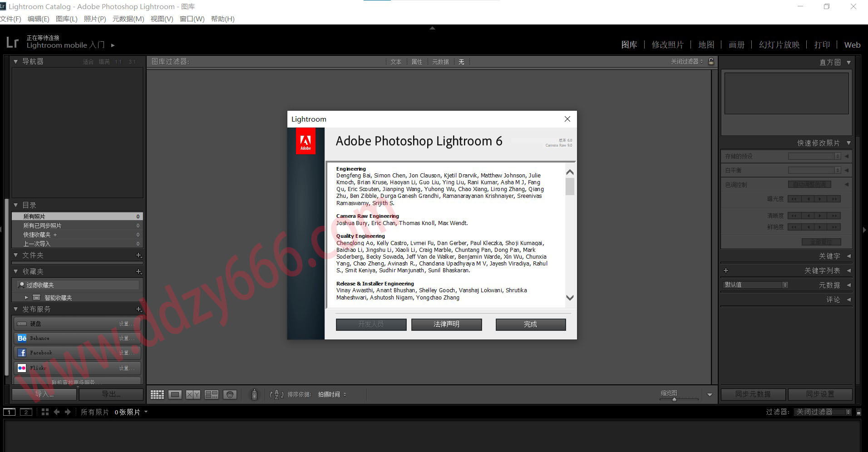Select the 无 filter mode
The image size is (868, 452).
(x=461, y=62)
